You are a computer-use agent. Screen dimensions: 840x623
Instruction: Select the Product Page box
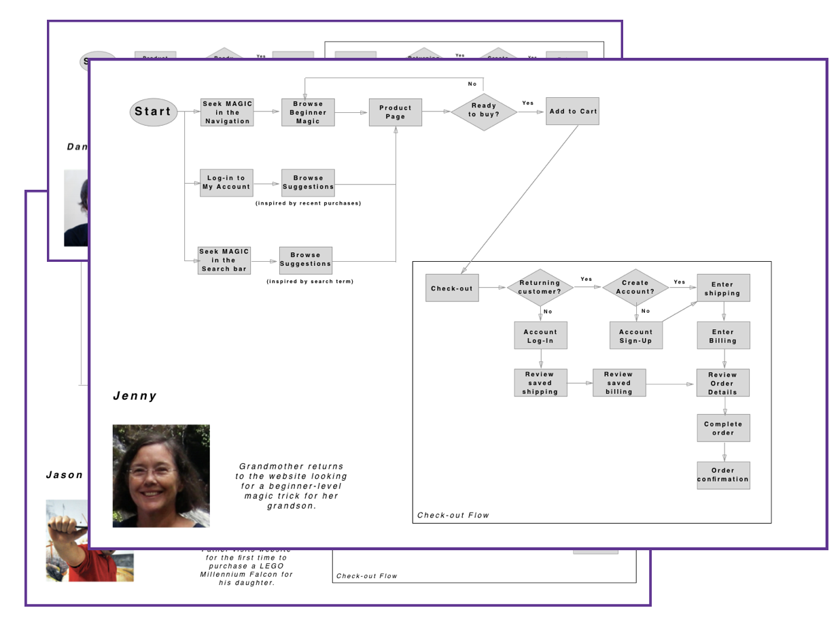(x=396, y=112)
